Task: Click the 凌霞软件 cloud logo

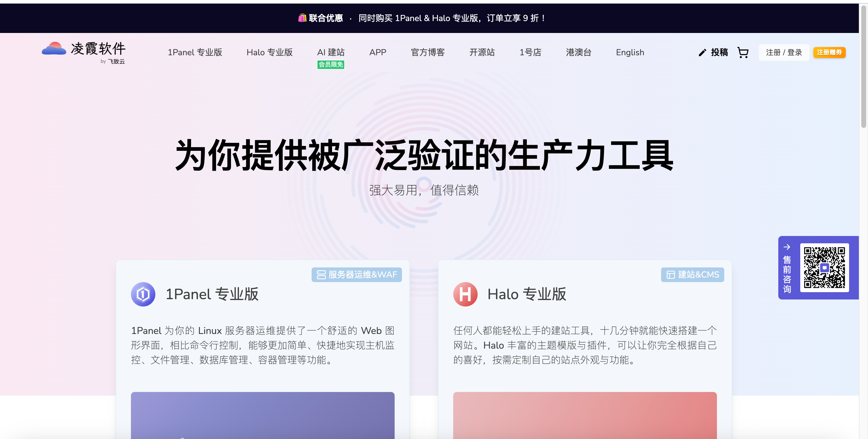Action: 54,49
